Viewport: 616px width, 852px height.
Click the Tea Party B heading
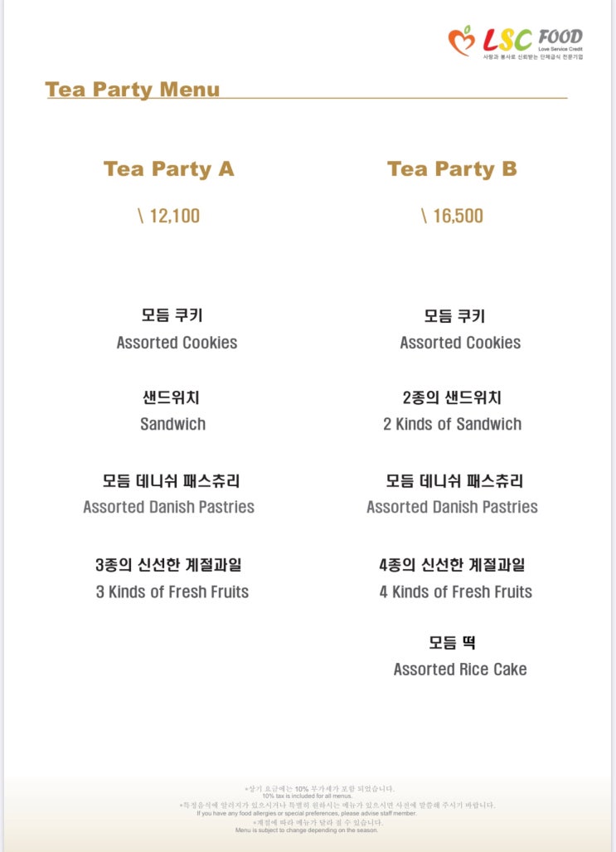click(x=452, y=169)
